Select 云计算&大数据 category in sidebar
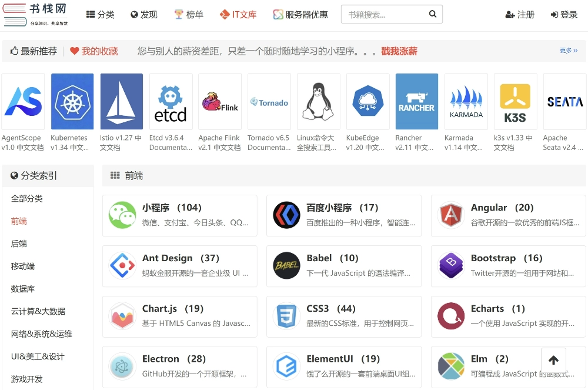588x390 pixels. [38, 311]
